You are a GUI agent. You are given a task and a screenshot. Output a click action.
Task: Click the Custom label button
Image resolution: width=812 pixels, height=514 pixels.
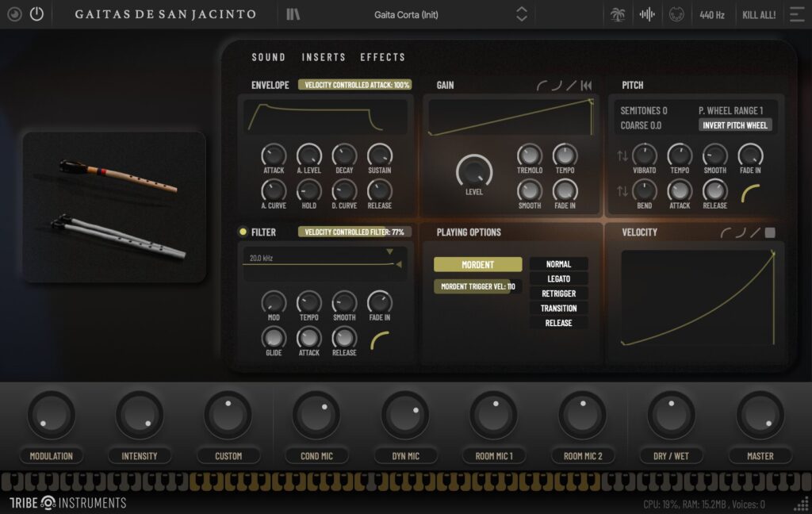click(x=228, y=456)
